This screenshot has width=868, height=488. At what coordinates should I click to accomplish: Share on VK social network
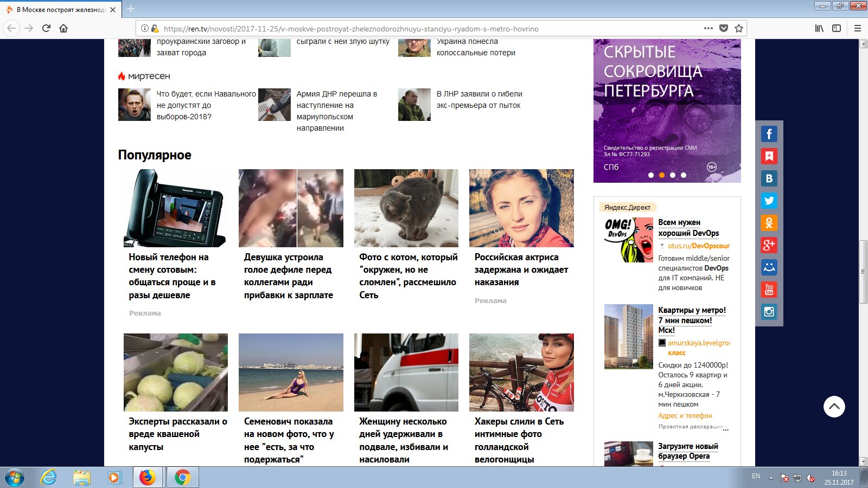(769, 178)
